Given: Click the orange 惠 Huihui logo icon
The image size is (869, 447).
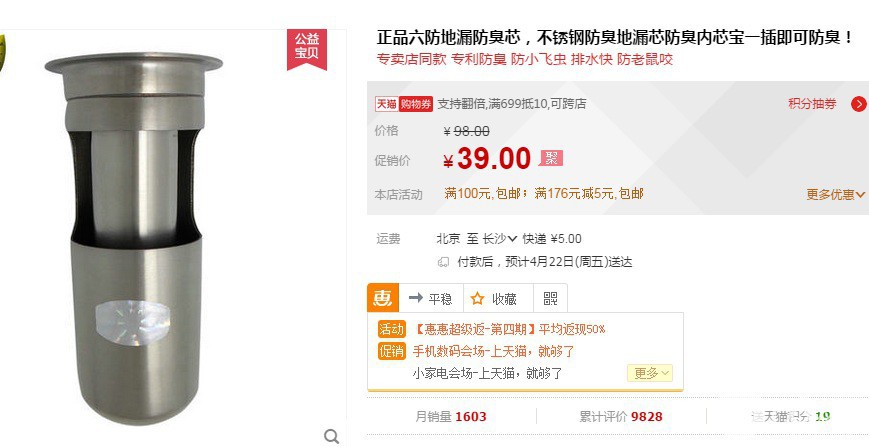Looking at the screenshot, I should point(383,298).
